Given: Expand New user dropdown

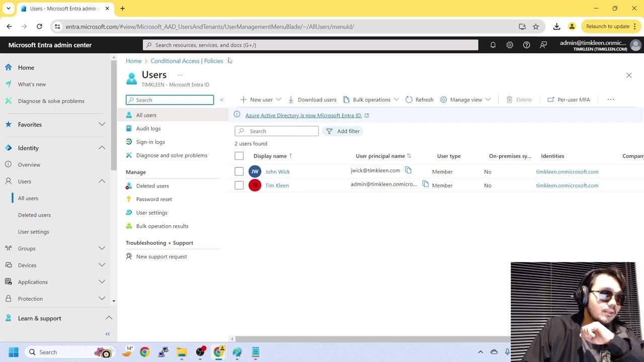Looking at the screenshot, I should [278, 100].
